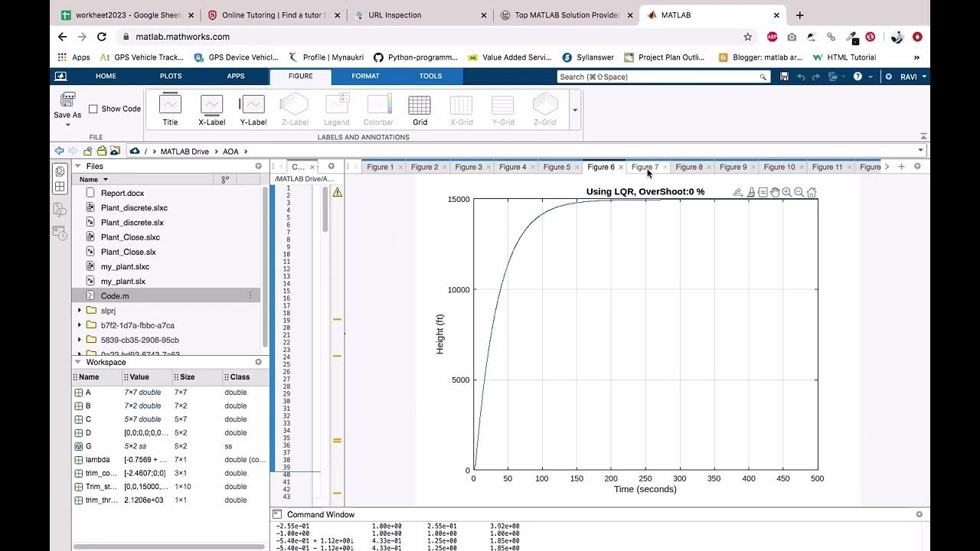Add a Title annotation to the figure
The height and width of the screenshot is (551, 980).
[x=170, y=110]
